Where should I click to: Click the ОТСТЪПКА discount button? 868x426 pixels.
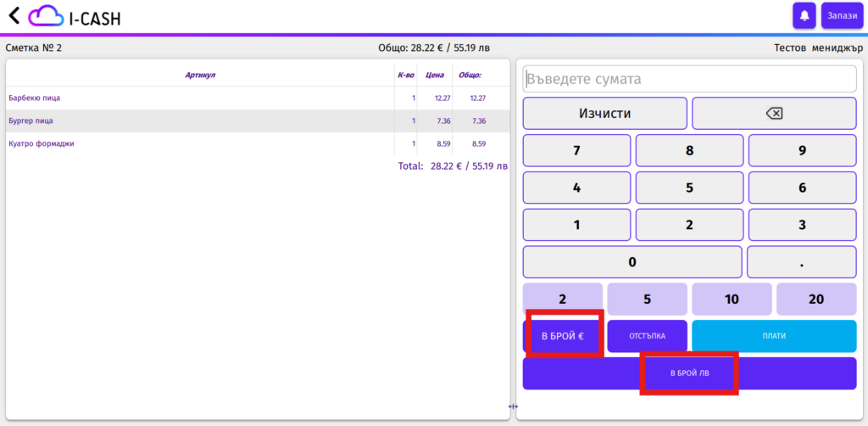coord(647,336)
